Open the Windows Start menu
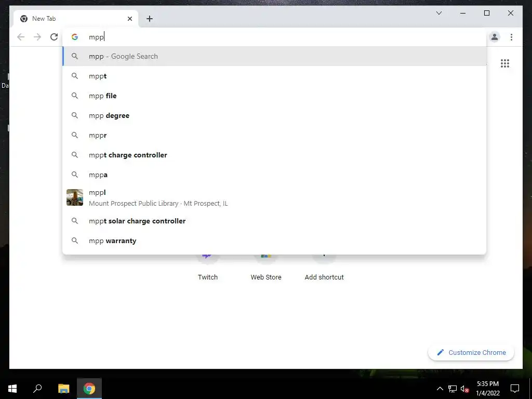Viewport: 532px width, 399px height. (x=12, y=389)
